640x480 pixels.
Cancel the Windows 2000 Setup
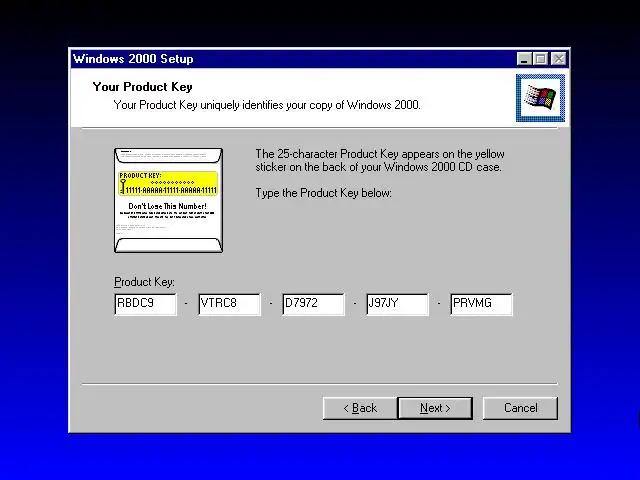(520, 408)
